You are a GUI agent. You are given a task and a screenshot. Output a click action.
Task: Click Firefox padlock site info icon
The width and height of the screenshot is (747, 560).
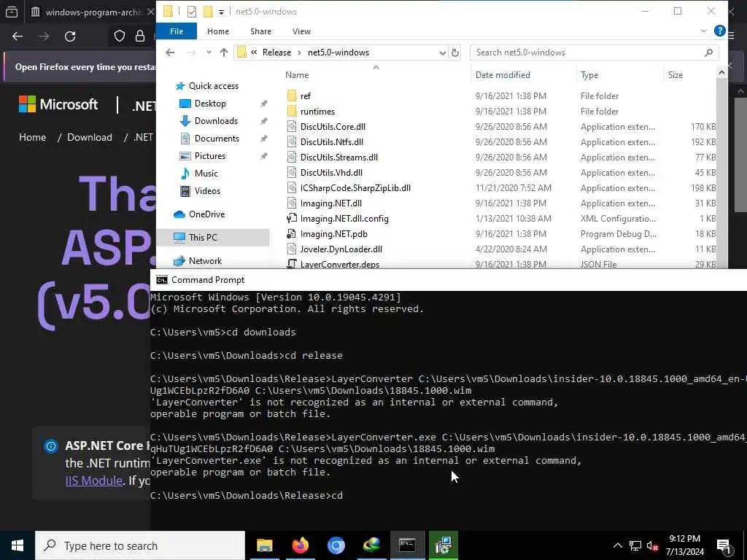(x=139, y=36)
